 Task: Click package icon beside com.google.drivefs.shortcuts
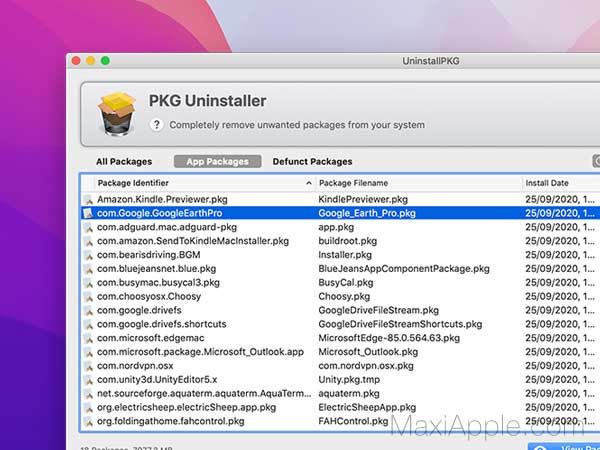click(88, 324)
